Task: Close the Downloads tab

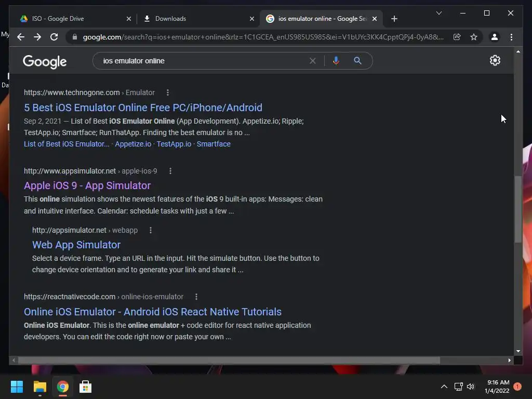Action: click(252, 19)
